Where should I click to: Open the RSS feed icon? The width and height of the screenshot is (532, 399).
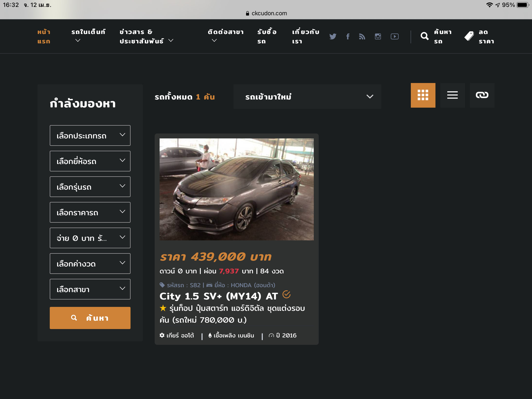362,36
